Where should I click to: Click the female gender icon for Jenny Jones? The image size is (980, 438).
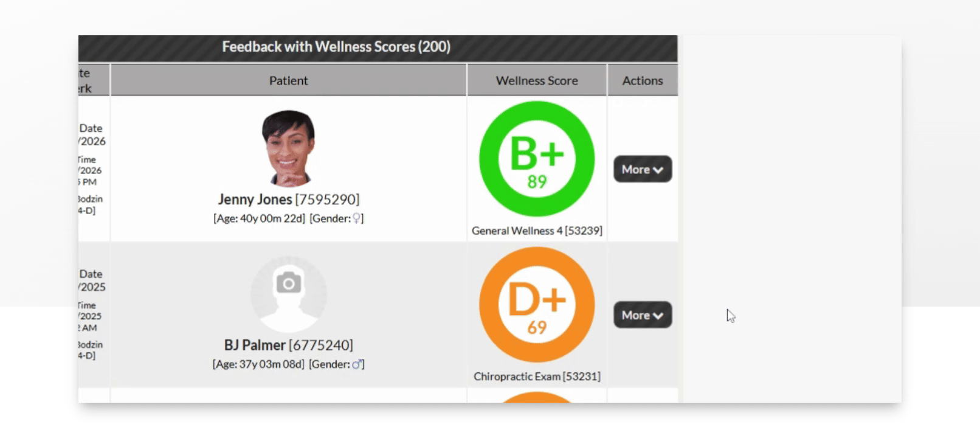pos(357,218)
